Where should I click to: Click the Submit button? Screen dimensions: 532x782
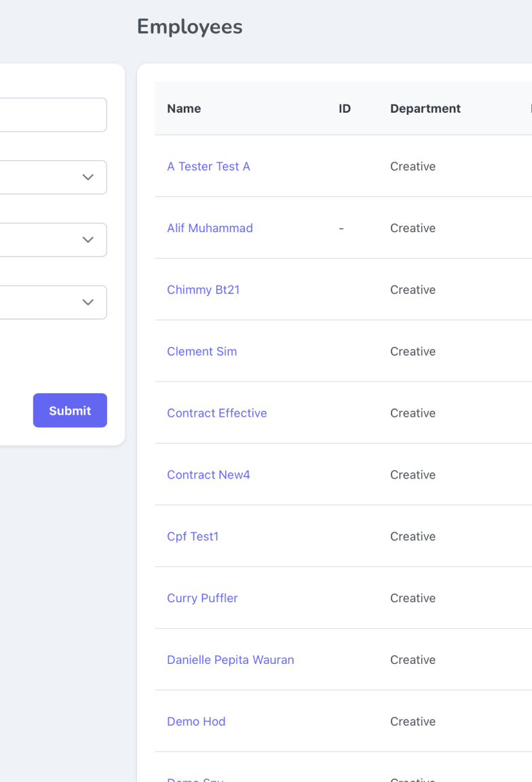(x=70, y=411)
